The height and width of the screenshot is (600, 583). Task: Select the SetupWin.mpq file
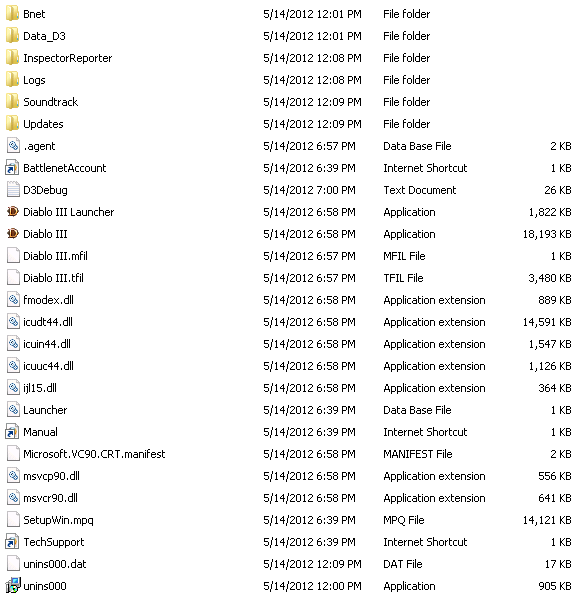point(58,520)
